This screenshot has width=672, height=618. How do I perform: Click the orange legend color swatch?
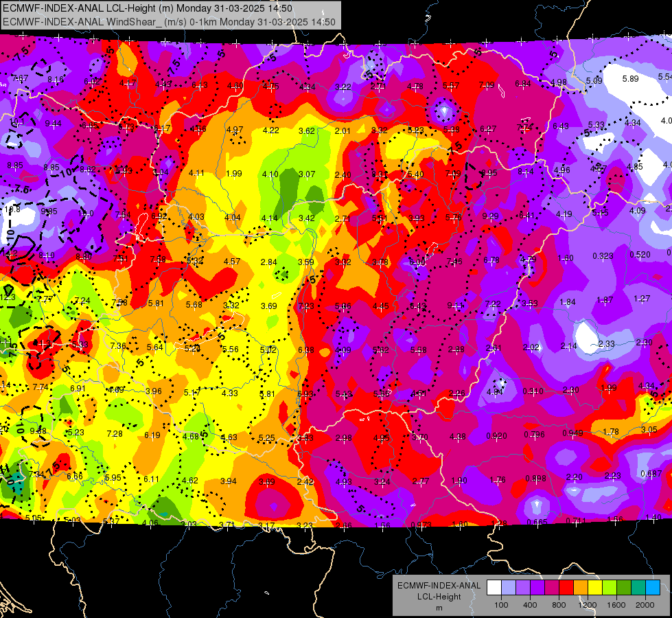click(581, 588)
